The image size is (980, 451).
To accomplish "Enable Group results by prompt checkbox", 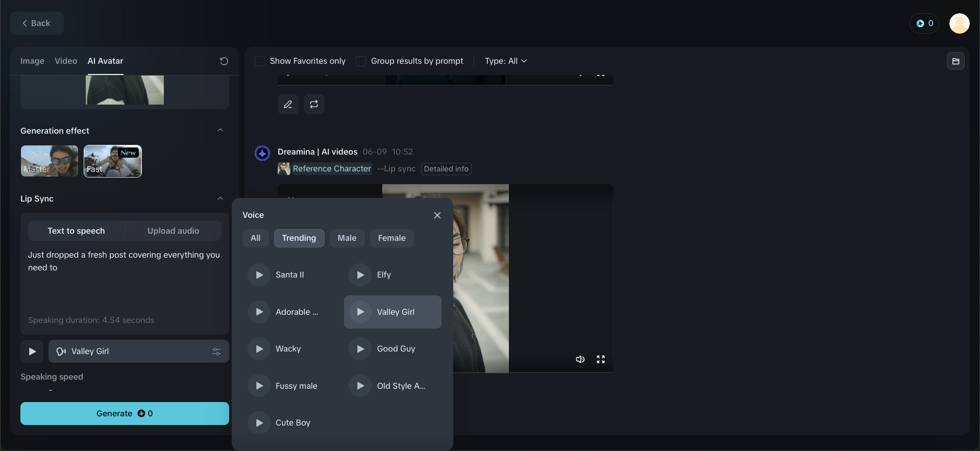I will pyautogui.click(x=361, y=61).
